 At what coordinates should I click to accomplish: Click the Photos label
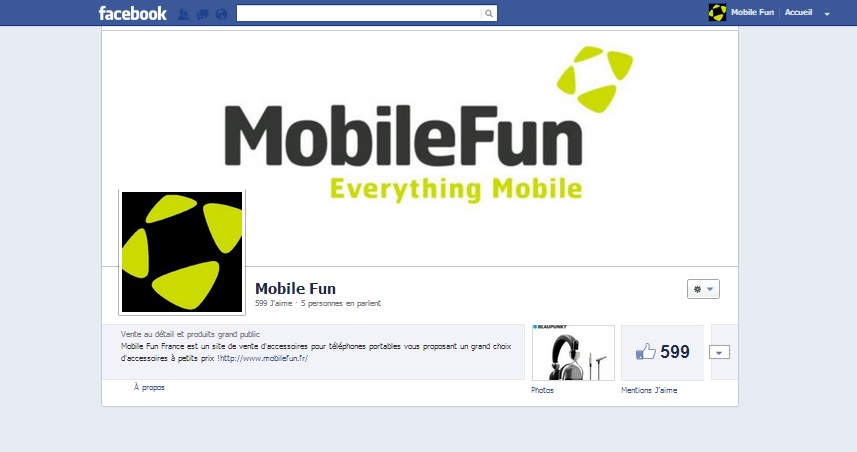tap(542, 390)
